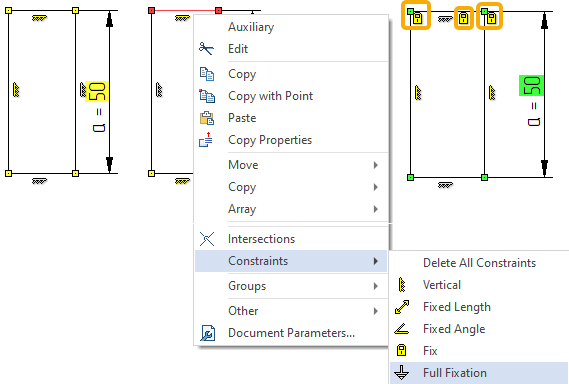Select Copy Properties menu entry
Viewport: 569px width, 384px height.
tap(291, 140)
